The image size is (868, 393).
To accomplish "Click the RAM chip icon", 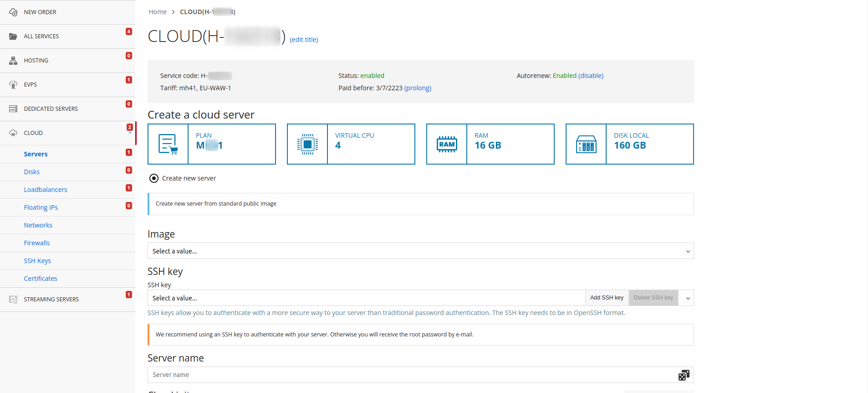I will 447,144.
